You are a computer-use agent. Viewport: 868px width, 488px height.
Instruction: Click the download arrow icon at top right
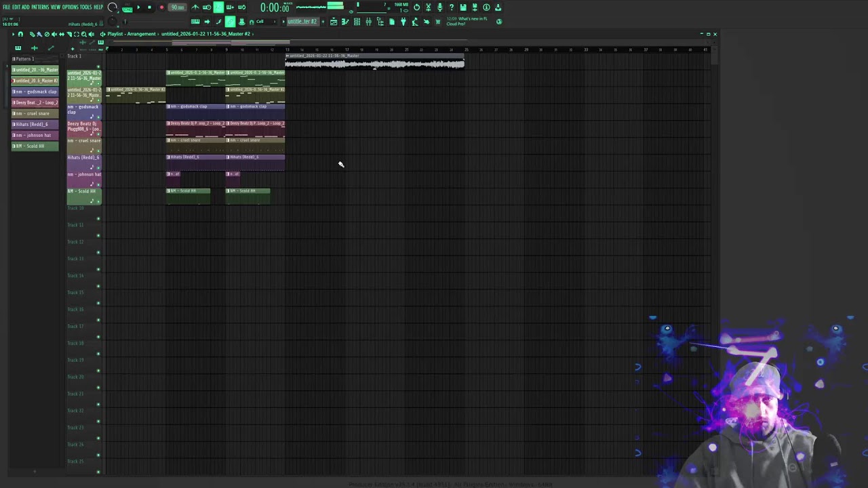click(498, 7)
